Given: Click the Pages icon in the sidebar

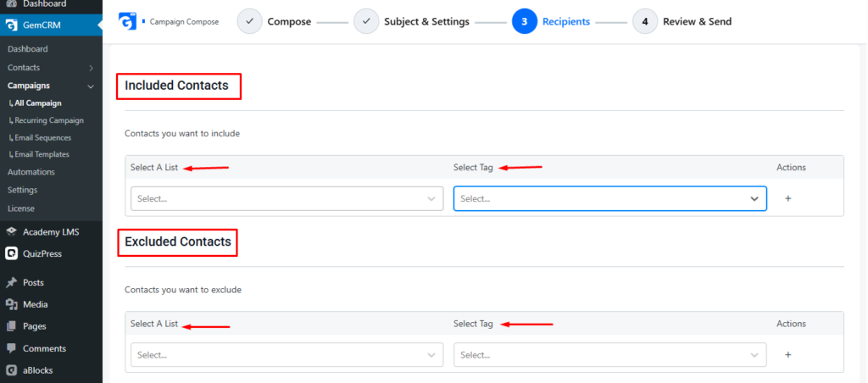Looking at the screenshot, I should pyautogui.click(x=11, y=326).
